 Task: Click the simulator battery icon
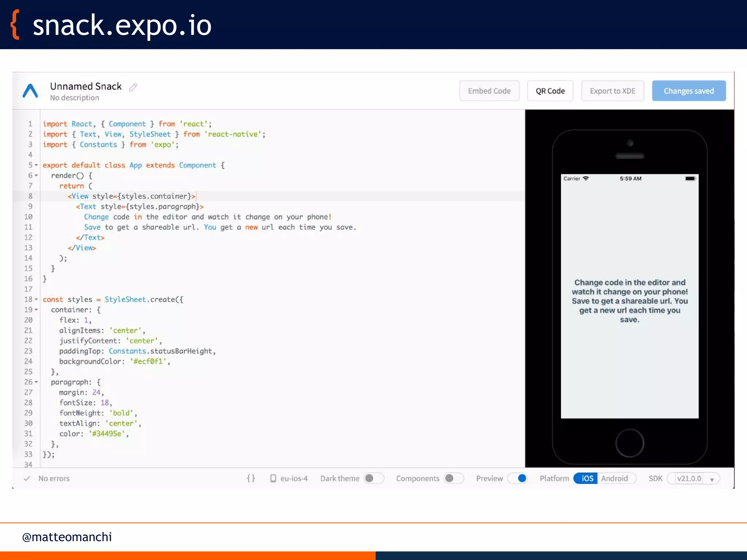[x=690, y=179]
